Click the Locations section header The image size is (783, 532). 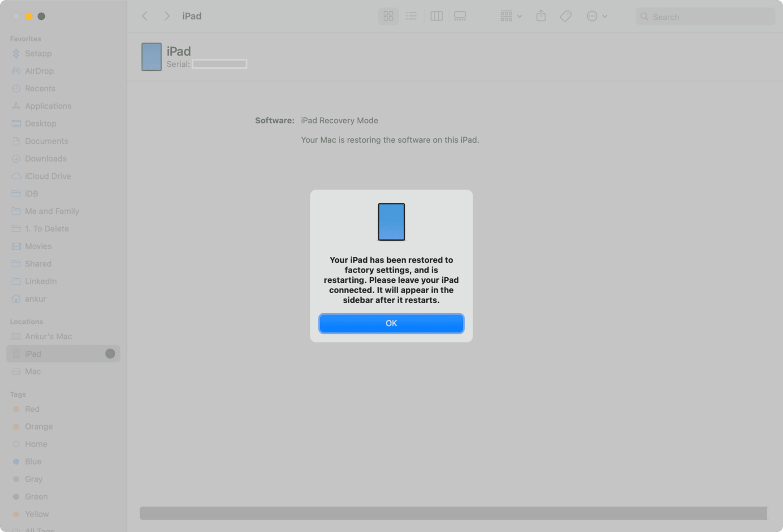pos(27,322)
